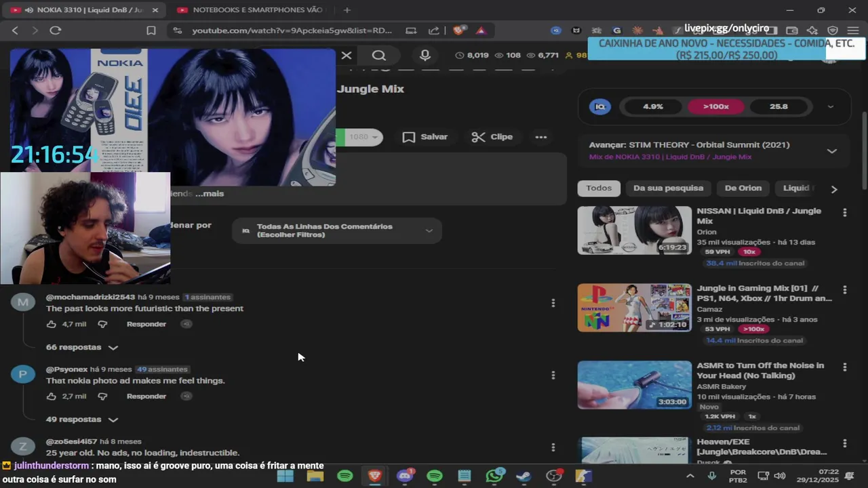The width and height of the screenshot is (868, 488).
Task: Expand 49 respostas replies thread
Action: click(82, 420)
